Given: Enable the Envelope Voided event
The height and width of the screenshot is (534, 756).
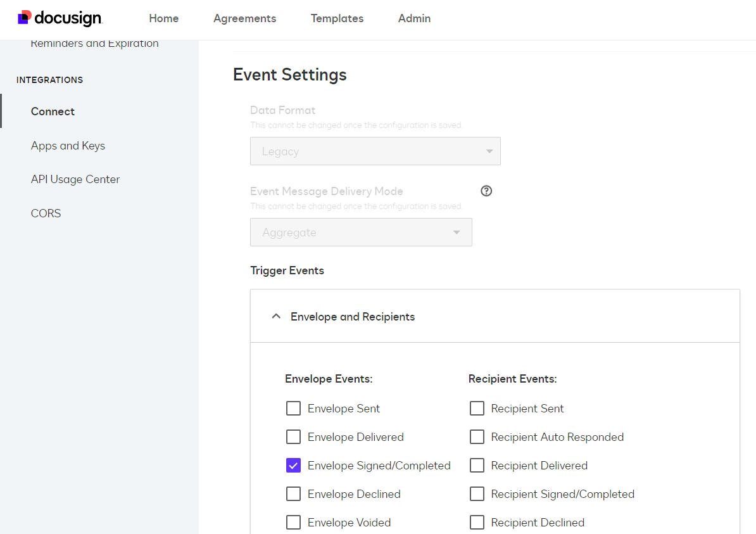Looking at the screenshot, I should tap(293, 523).
